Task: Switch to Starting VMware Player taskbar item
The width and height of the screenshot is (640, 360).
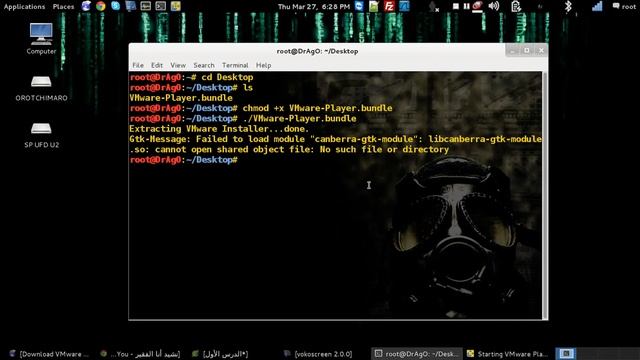Action: click(x=507, y=354)
